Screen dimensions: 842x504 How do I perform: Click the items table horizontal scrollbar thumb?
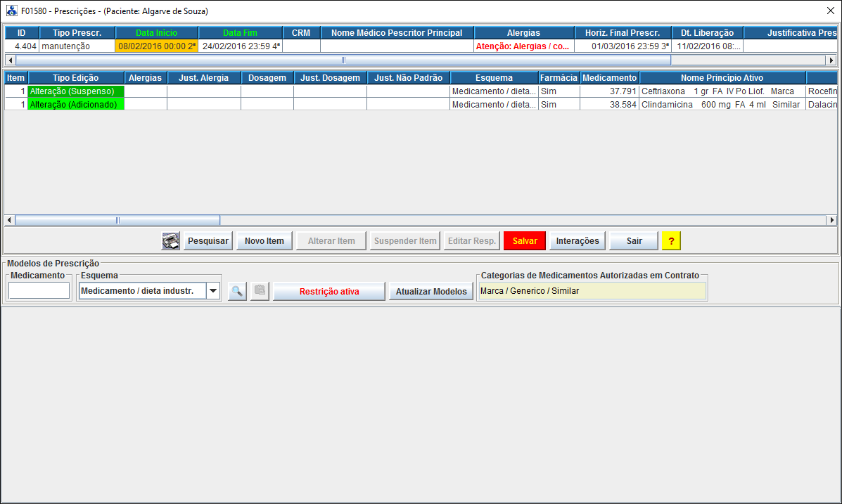click(117, 220)
